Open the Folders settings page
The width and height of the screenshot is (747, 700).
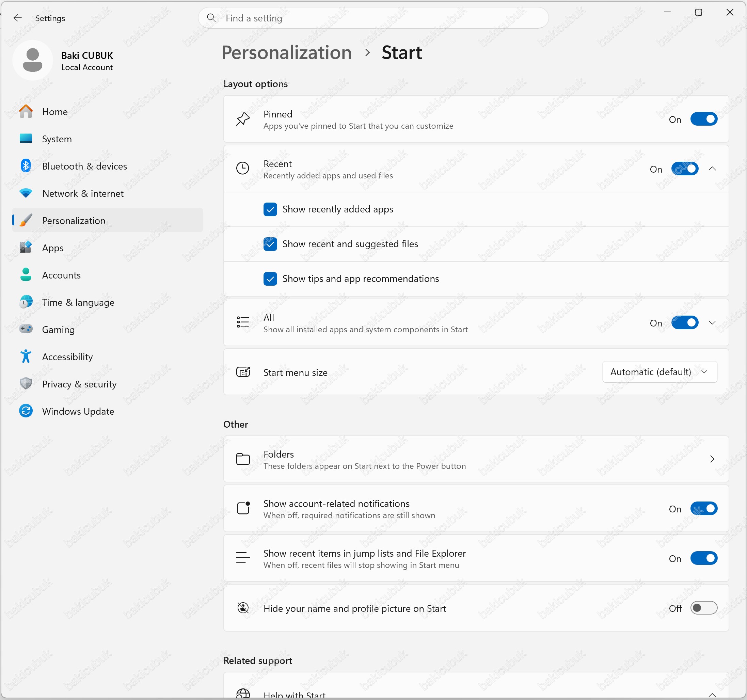click(x=476, y=459)
